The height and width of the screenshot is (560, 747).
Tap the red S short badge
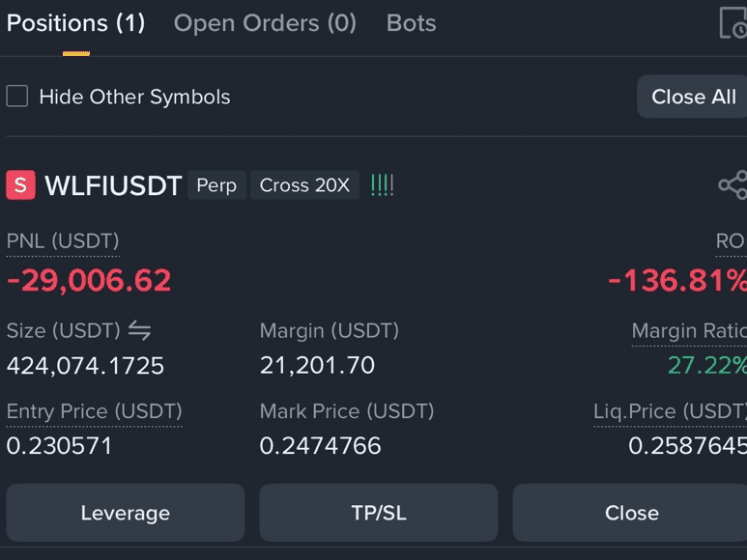click(20, 184)
